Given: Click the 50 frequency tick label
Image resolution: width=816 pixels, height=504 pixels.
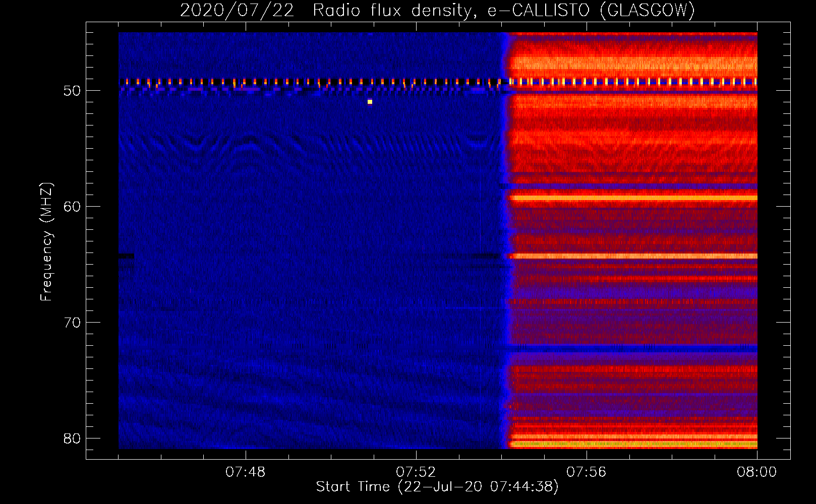Looking at the screenshot, I should point(72,91).
